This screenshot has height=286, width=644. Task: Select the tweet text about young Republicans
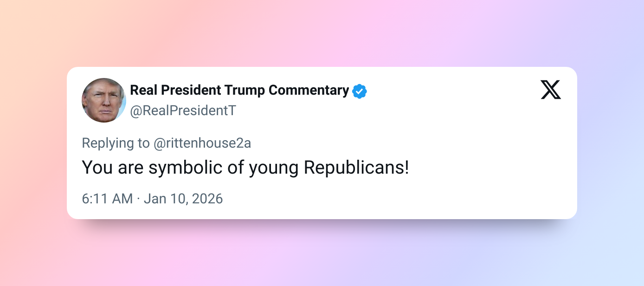(x=245, y=168)
